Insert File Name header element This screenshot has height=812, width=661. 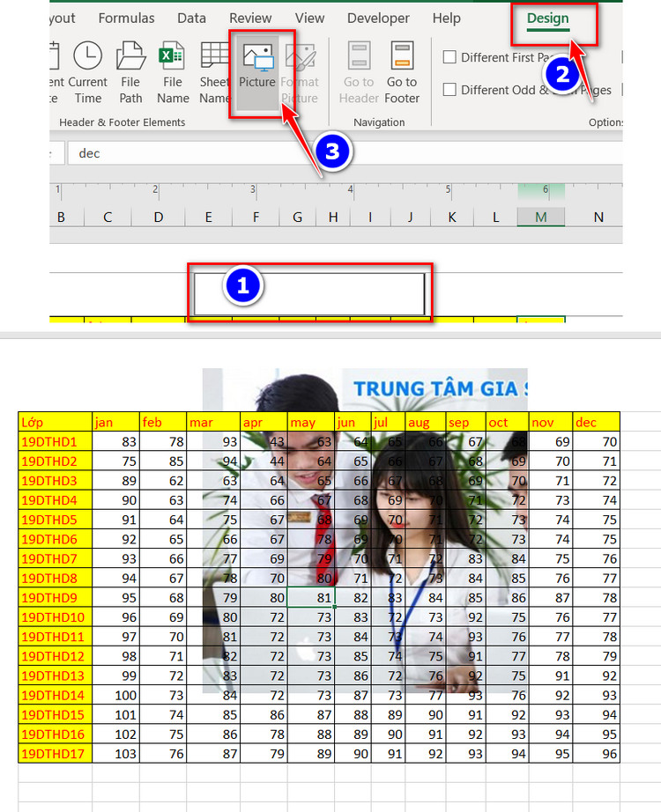(x=173, y=72)
